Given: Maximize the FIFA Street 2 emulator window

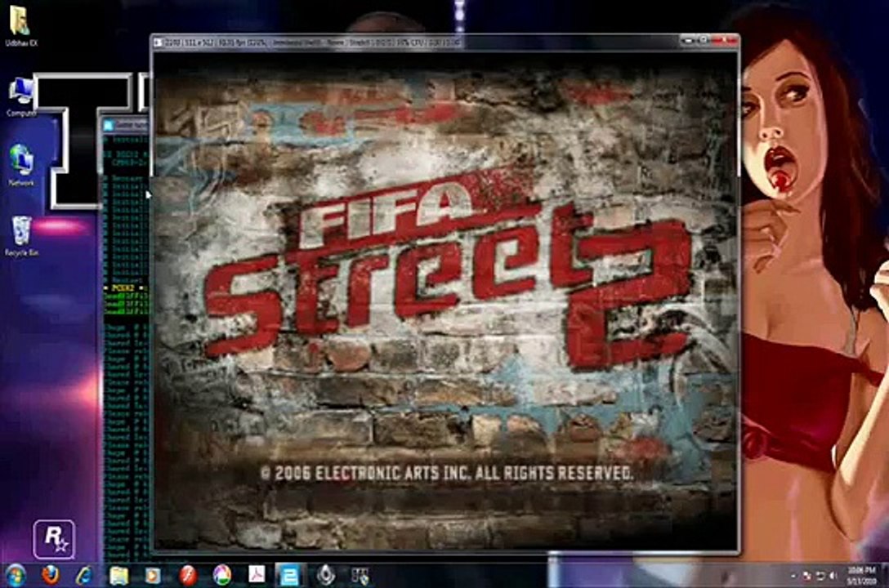Looking at the screenshot, I should tap(703, 40).
